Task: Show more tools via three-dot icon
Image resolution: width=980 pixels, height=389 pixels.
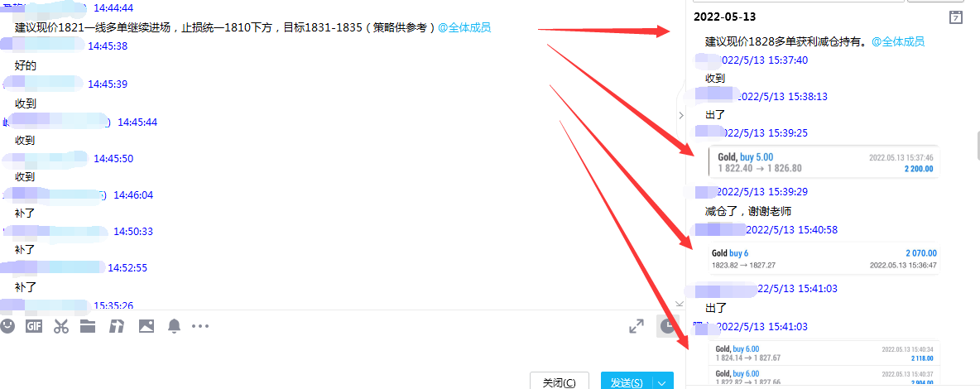Action: pyautogui.click(x=200, y=326)
